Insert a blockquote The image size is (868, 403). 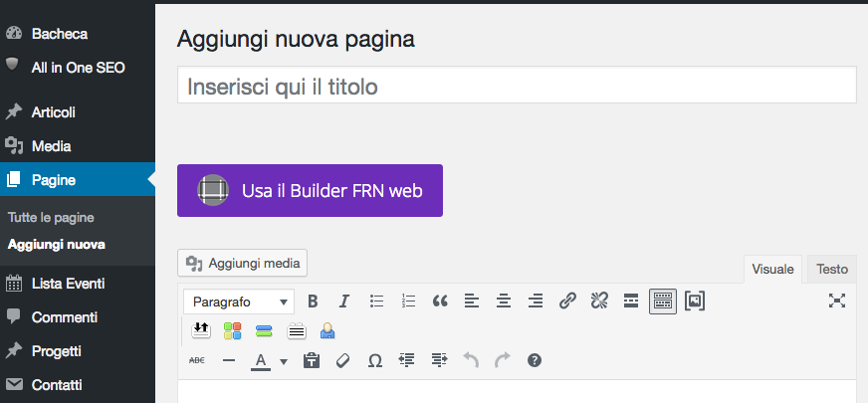(x=440, y=302)
